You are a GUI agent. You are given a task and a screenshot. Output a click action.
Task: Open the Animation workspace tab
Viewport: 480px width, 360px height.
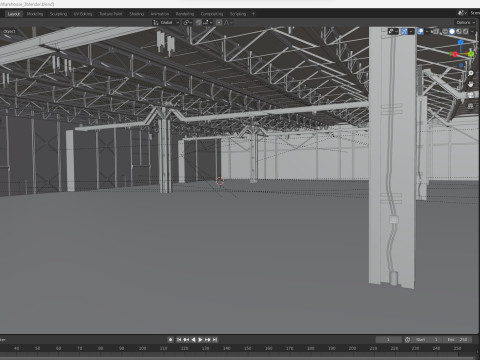click(160, 14)
